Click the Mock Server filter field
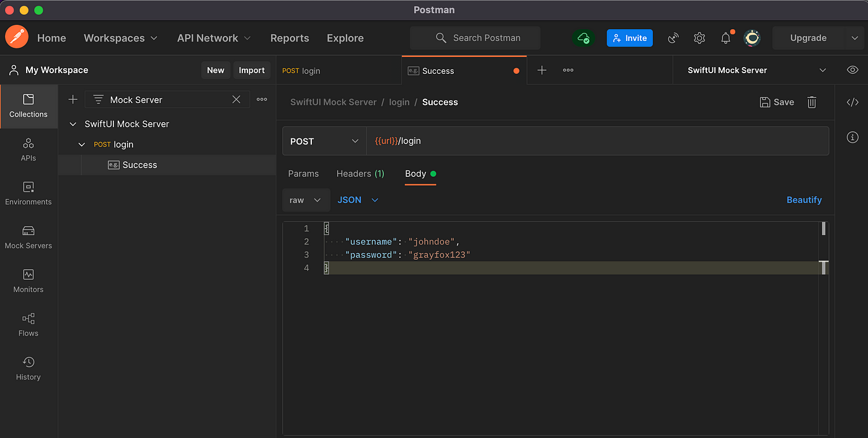The height and width of the screenshot is (438, 868). click(167, 99)
